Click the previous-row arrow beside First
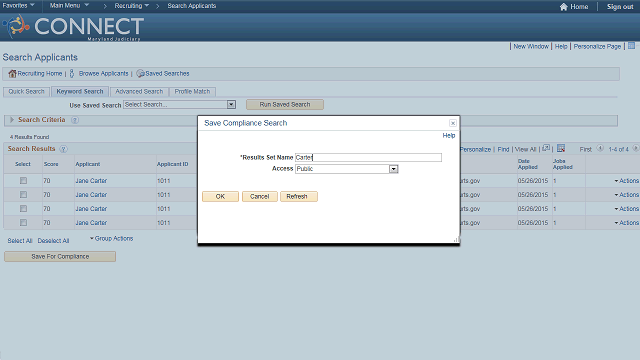Screen dimensions: 640x360 tap(600, 148)
